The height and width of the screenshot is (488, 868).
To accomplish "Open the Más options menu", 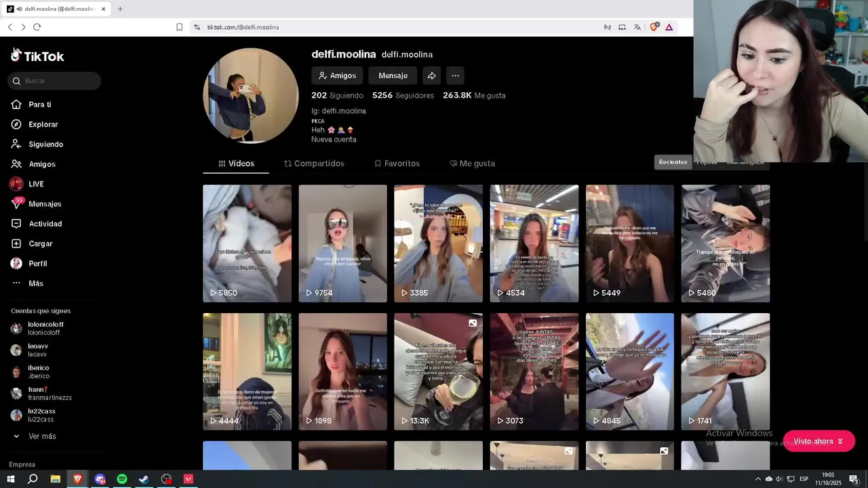I will (35, 283).
